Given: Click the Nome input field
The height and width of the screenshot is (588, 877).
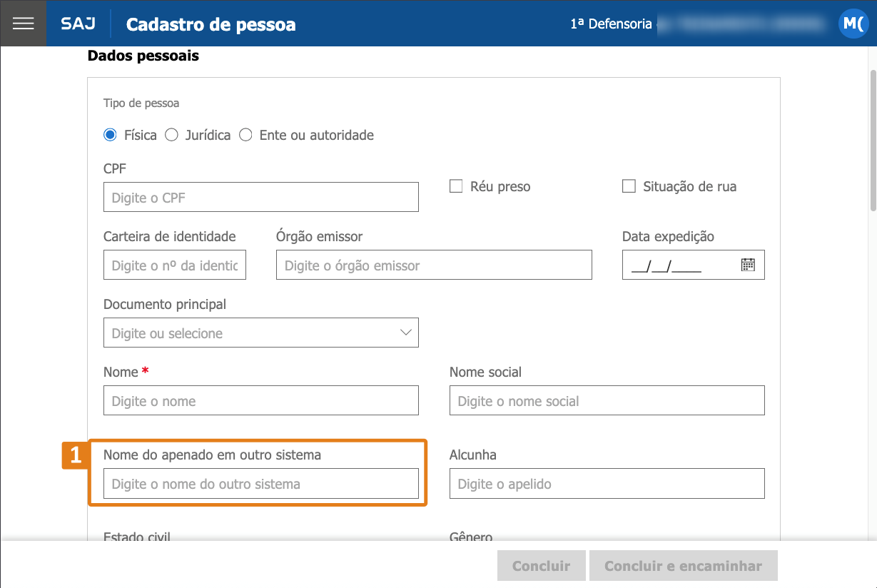Looking at the screenshot, I should [x=261, y=400].
